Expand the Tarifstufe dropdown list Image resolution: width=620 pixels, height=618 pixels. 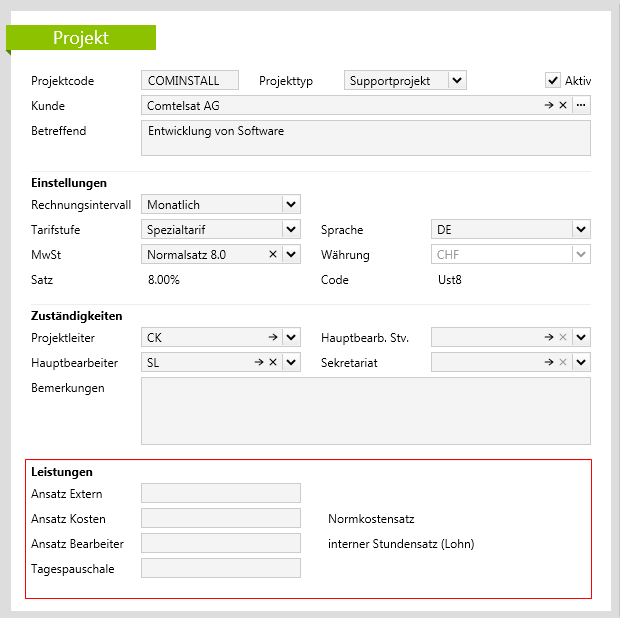pyautogui.click(x=291, y=230)
